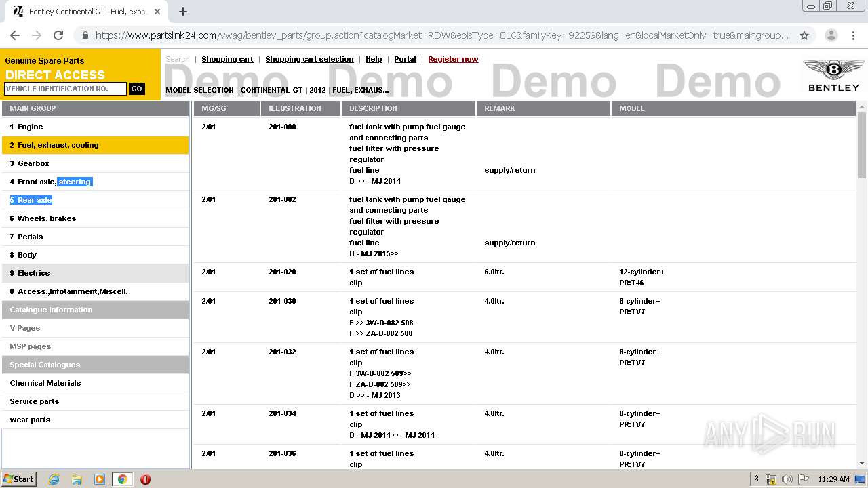
Task: Open the Portal link
Action: [x=405, y=59]
